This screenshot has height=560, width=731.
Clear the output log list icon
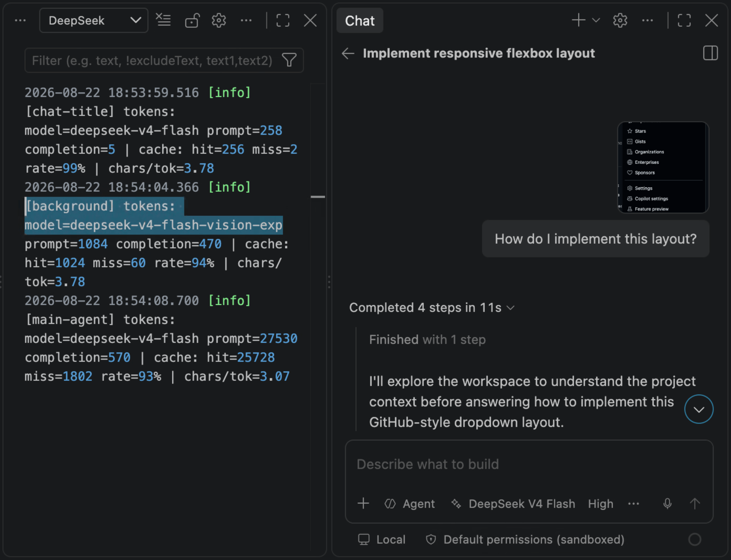164,20
